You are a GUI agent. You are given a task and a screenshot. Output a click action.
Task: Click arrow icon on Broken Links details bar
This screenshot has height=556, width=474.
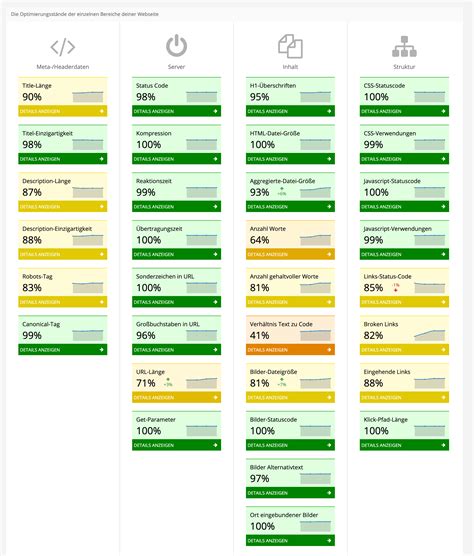pos(444,350)
